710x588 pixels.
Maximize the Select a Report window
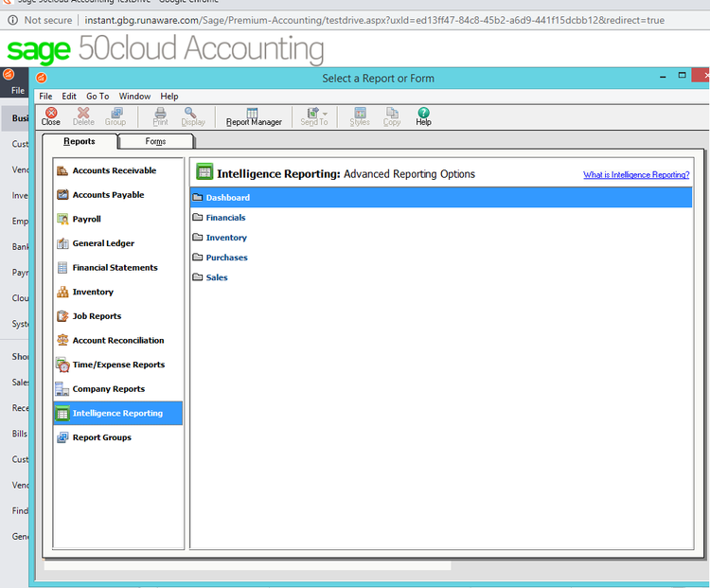[x=682, y=76]
